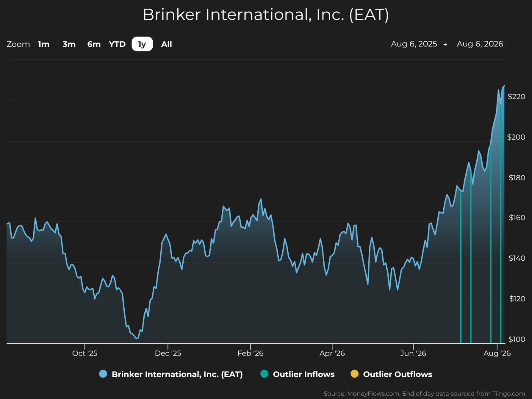532x399 pixels.
Task: Click the Dec '25 axis label
Action: [x=168, y=353]
